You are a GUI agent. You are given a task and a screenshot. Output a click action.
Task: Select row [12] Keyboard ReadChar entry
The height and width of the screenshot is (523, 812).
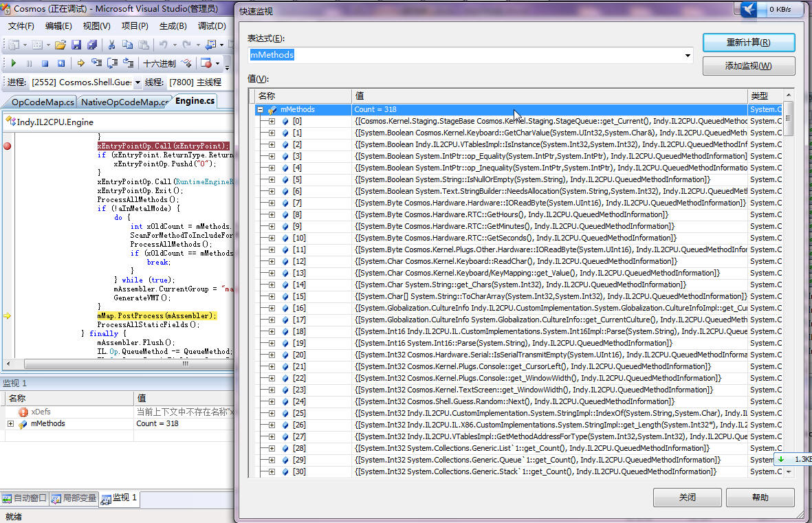tap(519, 261)
